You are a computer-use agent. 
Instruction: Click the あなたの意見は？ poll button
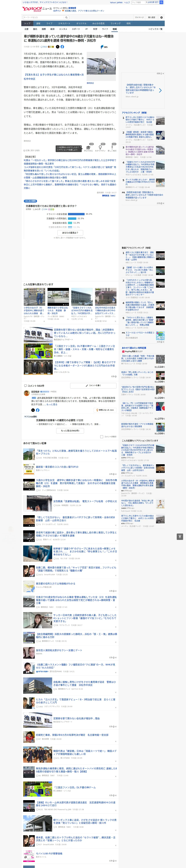click(x=70, y=233)
